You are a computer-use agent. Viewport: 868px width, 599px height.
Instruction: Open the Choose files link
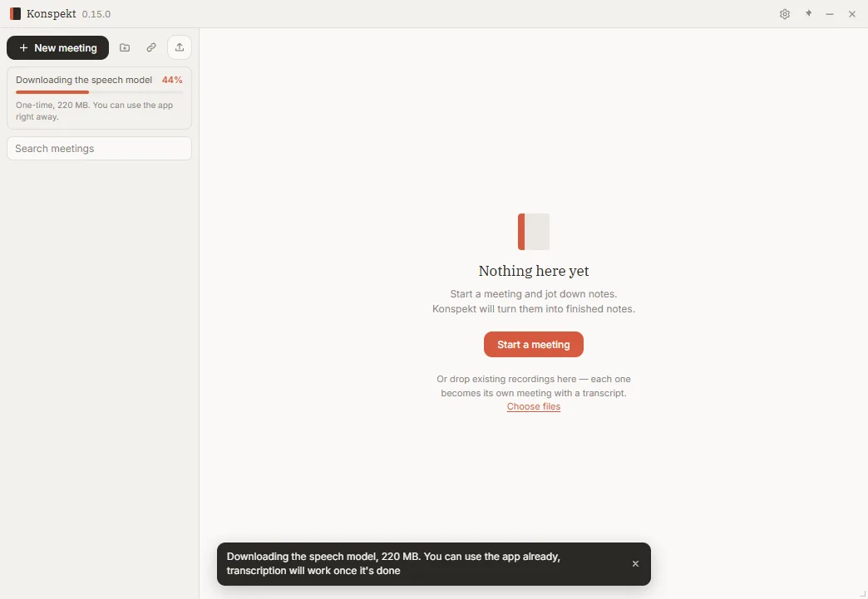(x=534, y=406)
